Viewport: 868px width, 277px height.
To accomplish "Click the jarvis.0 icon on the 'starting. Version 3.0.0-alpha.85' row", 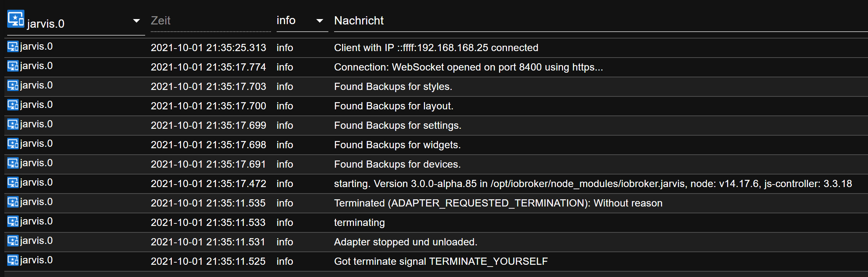I will (x=13, y=183).
